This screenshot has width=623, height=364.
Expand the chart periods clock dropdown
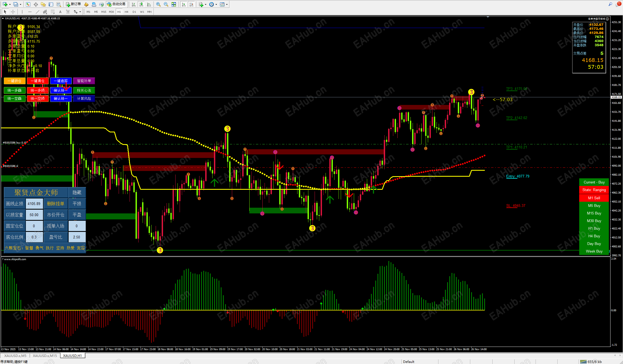(x=216, y=4)
